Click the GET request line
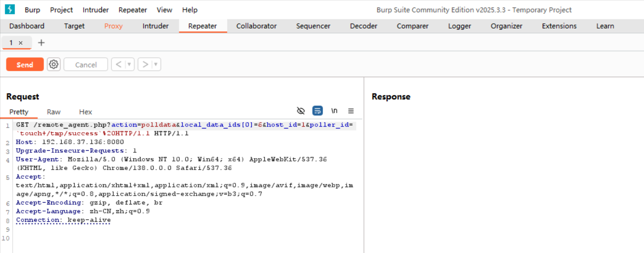Image resolution: width=644 pixels, height=253 pixels. click(185, 129)
